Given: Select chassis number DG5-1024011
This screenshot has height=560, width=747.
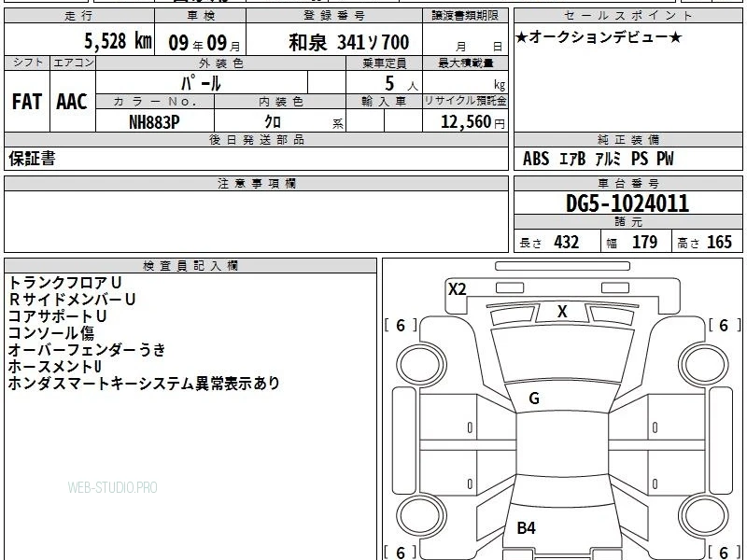Looking at the screenshot, I should pyautogui.click(x=627, y=203).
